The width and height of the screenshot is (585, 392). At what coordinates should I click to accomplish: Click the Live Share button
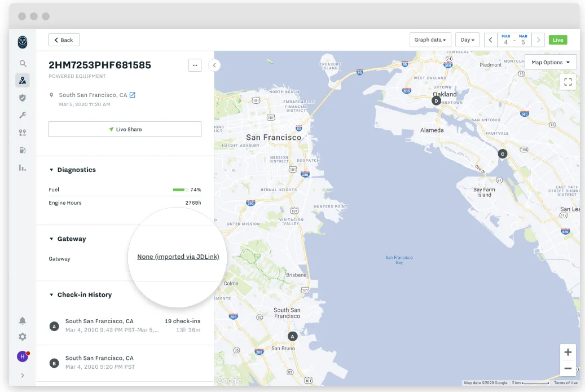[125, 129]
